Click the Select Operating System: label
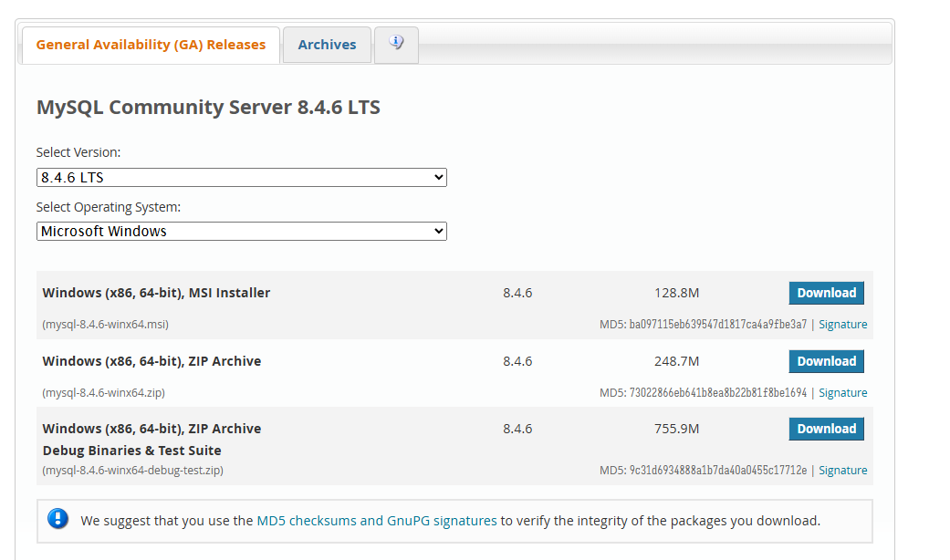The height and width of the screenshot is (560, 950). tap(109, 207)
